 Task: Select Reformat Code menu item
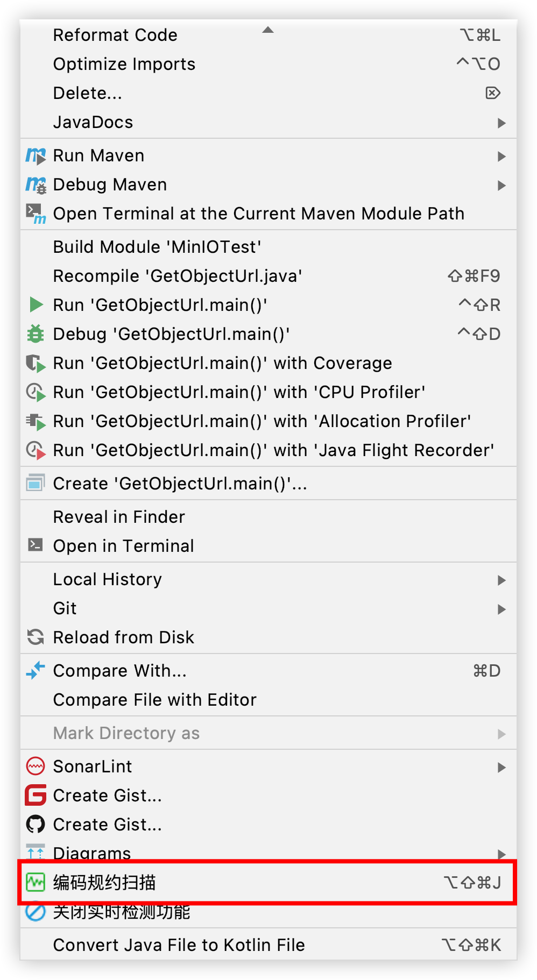[x=115, y=35]
